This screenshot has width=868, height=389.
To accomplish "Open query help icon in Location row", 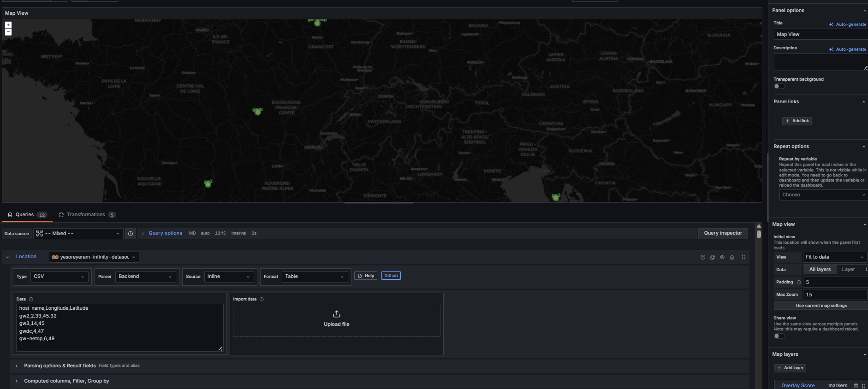I will tap(703, 257).
